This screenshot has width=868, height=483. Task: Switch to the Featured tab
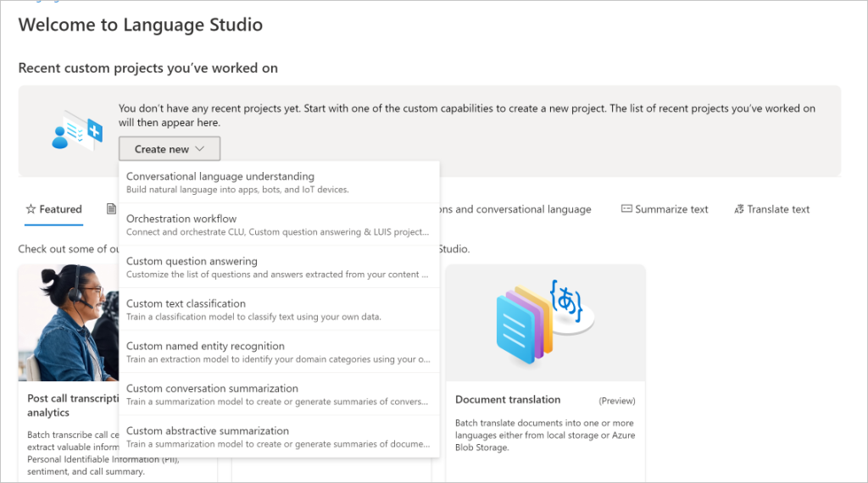(x=53, y=209)
